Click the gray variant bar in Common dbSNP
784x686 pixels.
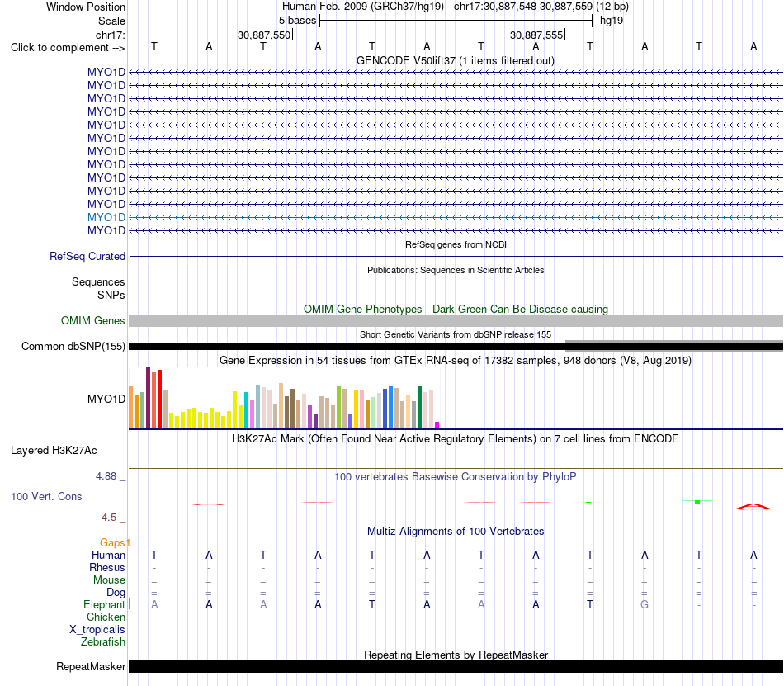pos(674,346)
